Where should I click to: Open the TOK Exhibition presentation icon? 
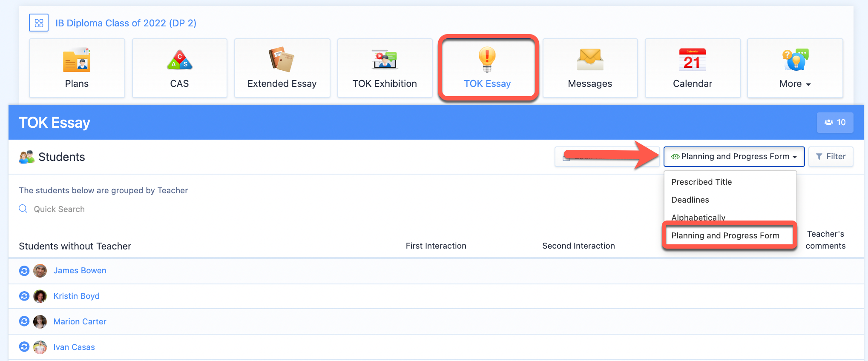pos(385,60)
